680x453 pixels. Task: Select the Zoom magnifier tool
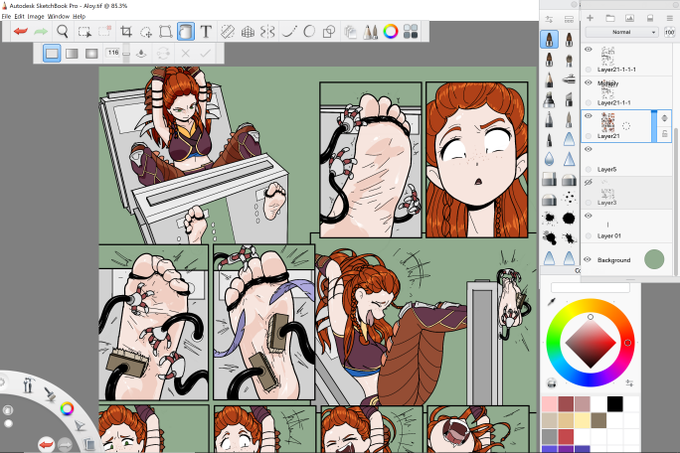(62, 32)
